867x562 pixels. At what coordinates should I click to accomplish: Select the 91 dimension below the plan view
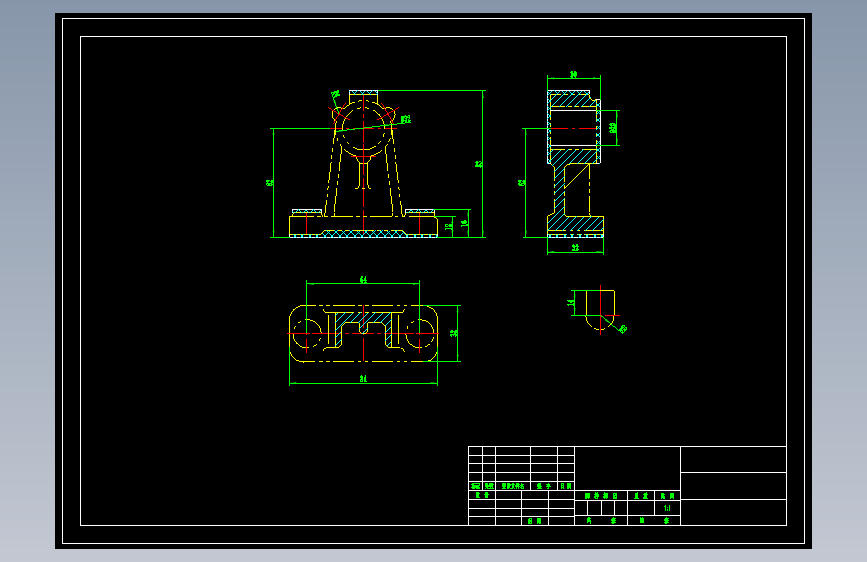pyautogui.click(x=363, y=379)
